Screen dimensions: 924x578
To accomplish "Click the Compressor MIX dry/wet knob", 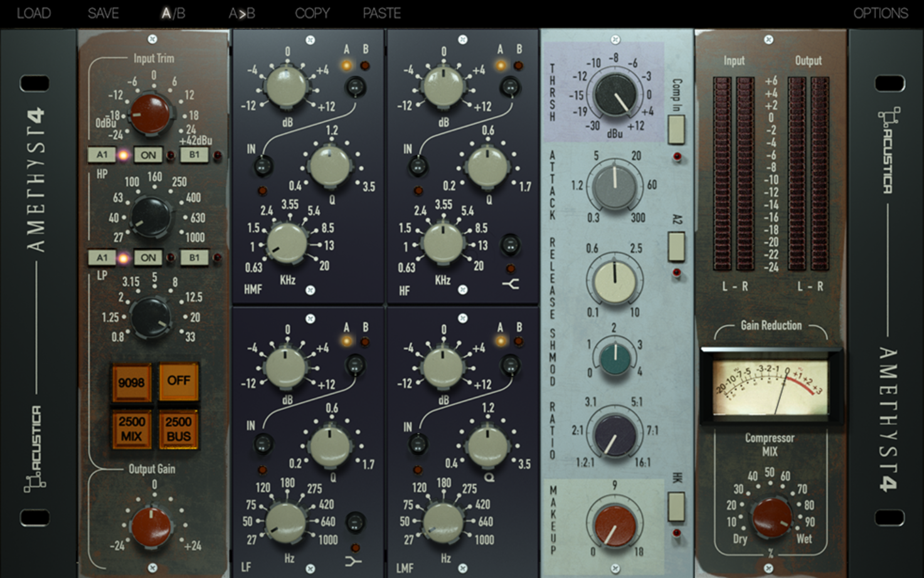I will [x=771, y=517].
